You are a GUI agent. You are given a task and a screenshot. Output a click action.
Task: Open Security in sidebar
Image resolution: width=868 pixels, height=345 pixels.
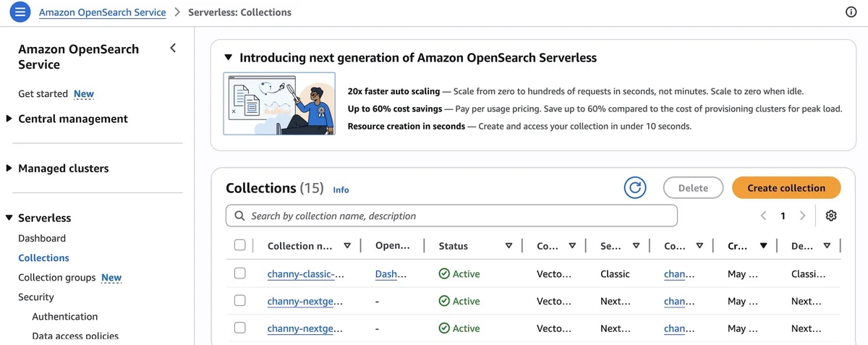tap(36, 297)
